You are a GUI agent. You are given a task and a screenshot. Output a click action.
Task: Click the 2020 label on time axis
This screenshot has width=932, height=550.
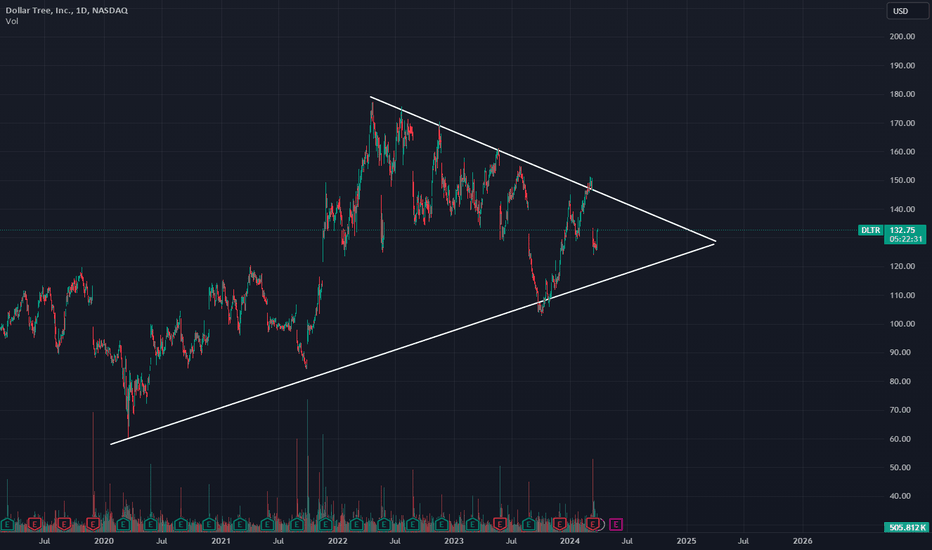pyautogui.click(x=103, y=541)
